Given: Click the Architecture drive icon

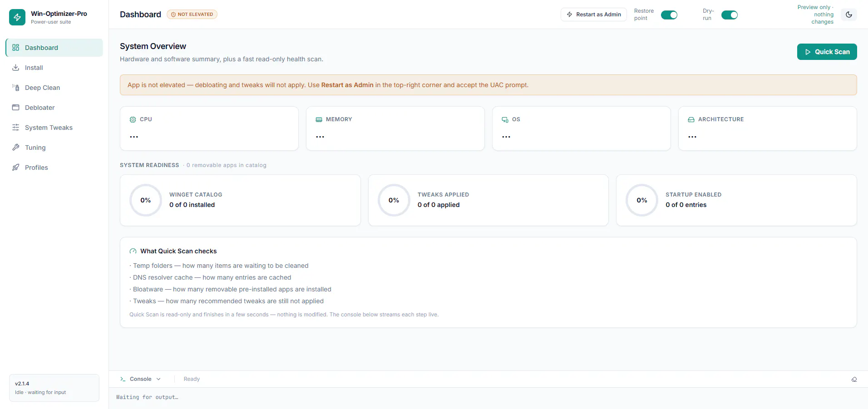Looking at the screenshot, I should [691, 119].
